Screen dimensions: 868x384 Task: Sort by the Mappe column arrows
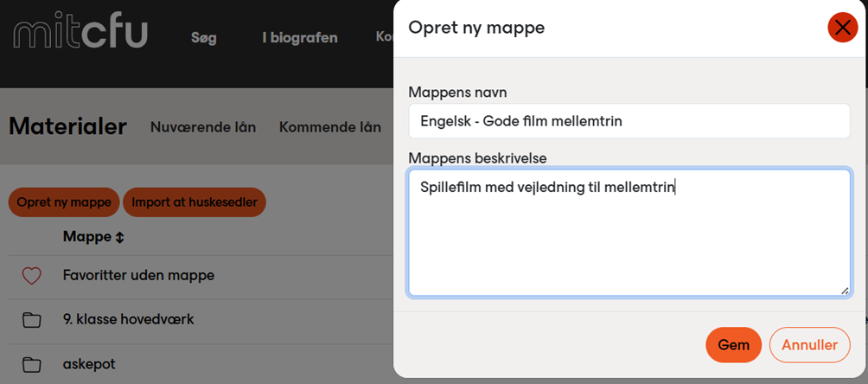pyautogui.click(x=119, y=238)
